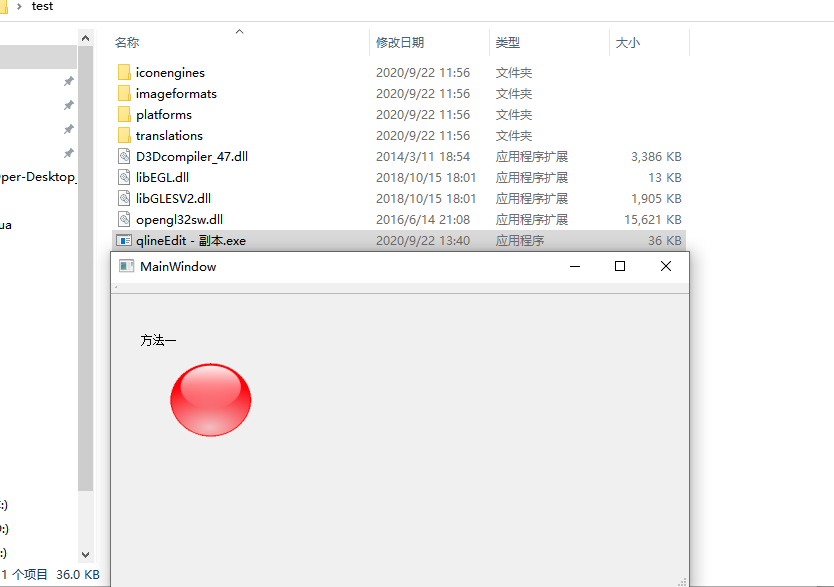Click test in the address bar breadcrumb
The height and width of the screenshot is (587, 834).
[x=42, y=7]
